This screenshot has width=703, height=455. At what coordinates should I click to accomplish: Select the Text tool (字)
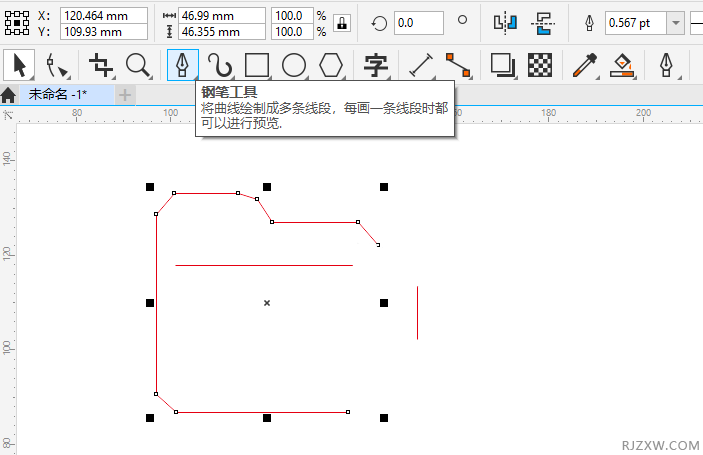point(376,65)
